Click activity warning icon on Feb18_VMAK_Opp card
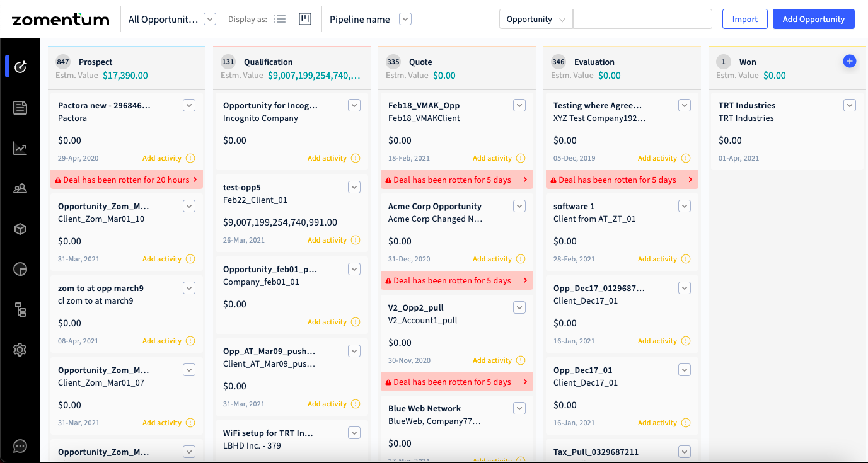Screen dimensions: 868x463 point(521,158)
